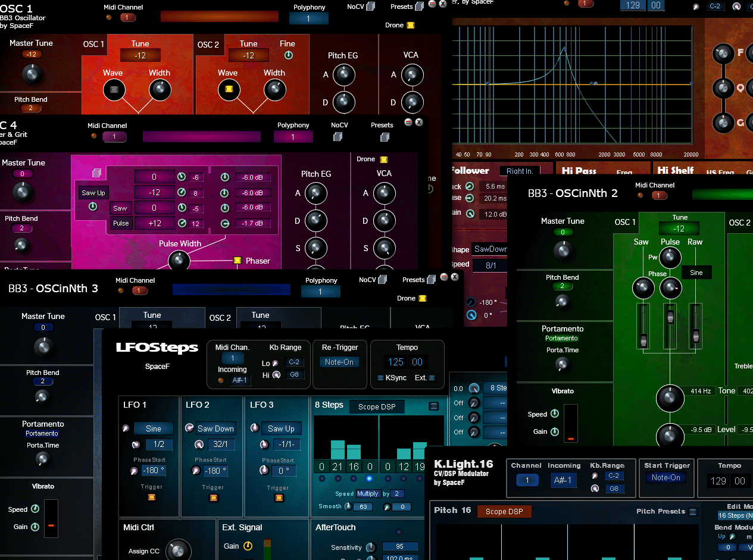The image size is (753, 560).
Task: Click the Raw fader in OSCinNth 2
Action: click(695, 326)
